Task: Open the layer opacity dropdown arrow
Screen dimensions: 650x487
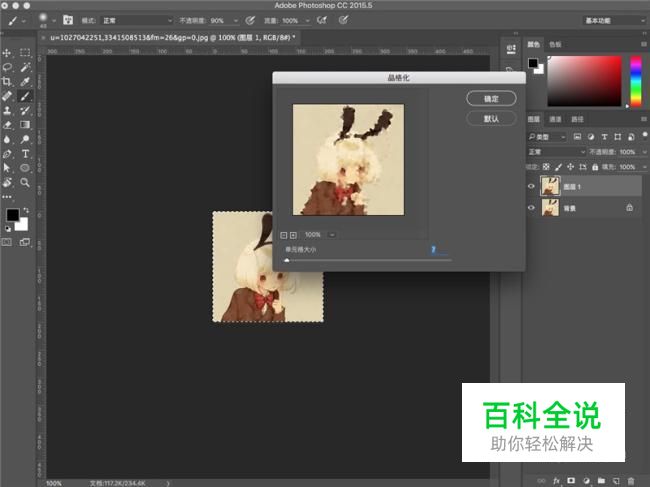Action: (644, 152)
